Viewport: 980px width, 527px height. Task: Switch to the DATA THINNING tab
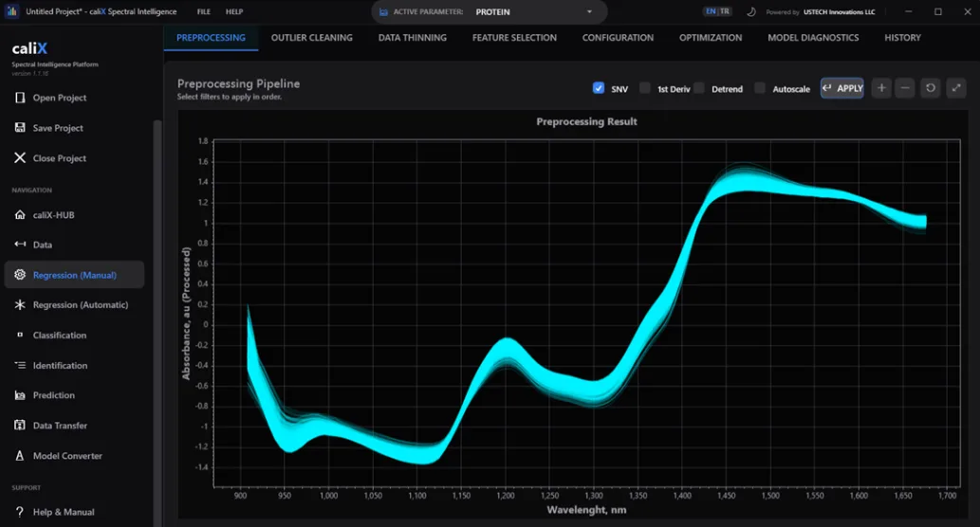pyautogui.click(x=413, y=38)
